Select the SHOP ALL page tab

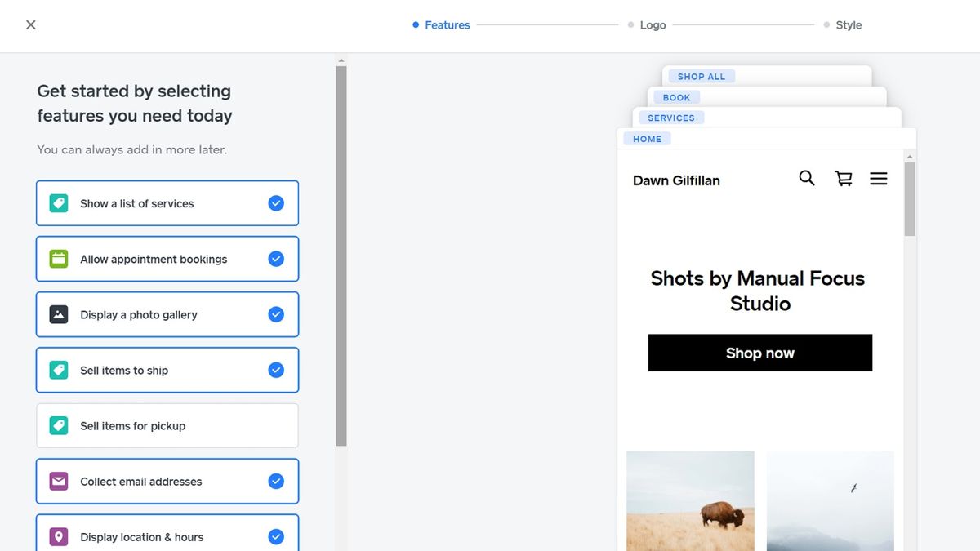point(701,75)
